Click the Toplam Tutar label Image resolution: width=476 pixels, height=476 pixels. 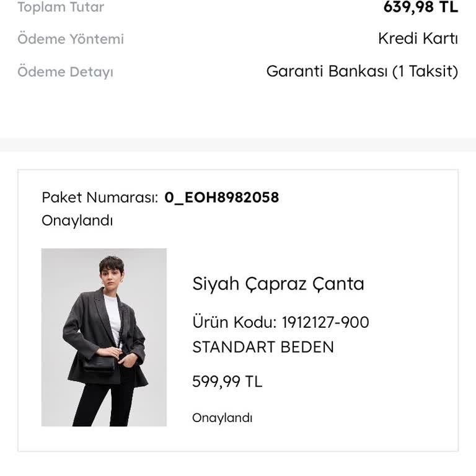tap(61, 7)
